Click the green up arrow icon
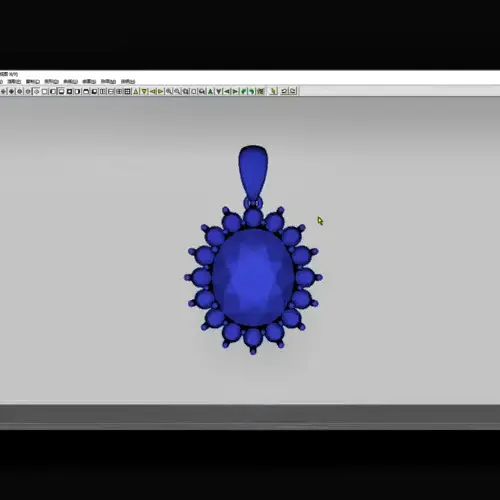The image size is (500, 500). tap(210, 91)
